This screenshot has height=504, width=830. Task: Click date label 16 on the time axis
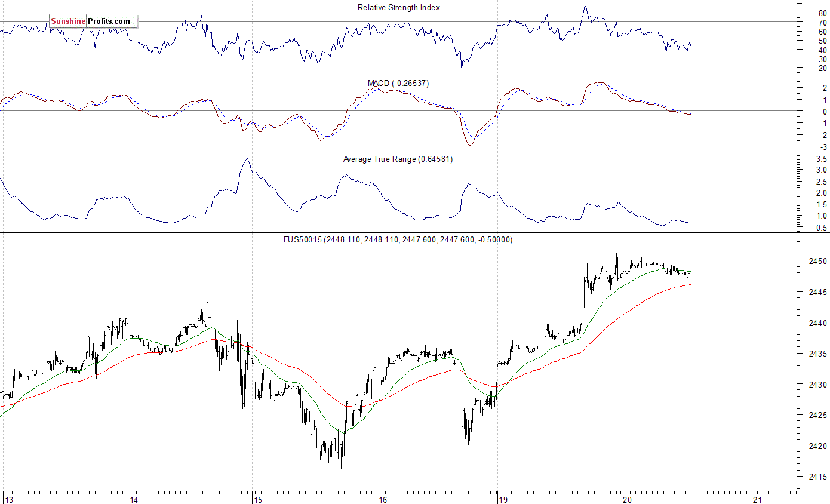383,499
